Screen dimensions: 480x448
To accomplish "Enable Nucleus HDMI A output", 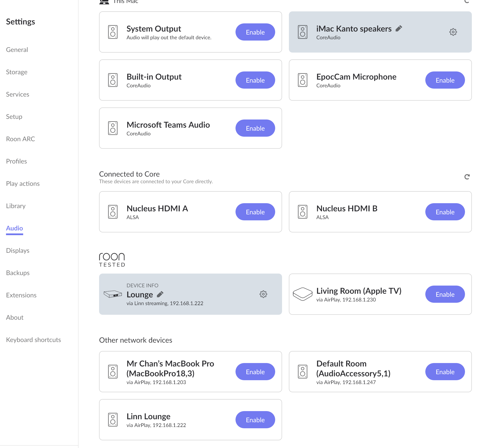I will (x=255, y=212).
